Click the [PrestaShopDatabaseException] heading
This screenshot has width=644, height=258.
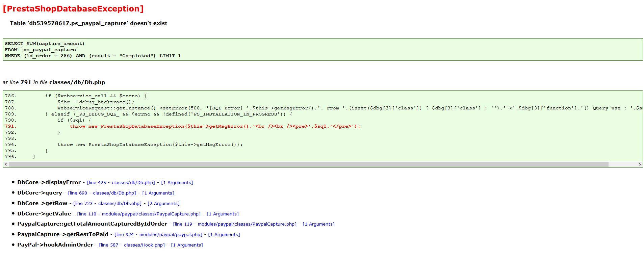pyautogui.click(x=73, y=9)
